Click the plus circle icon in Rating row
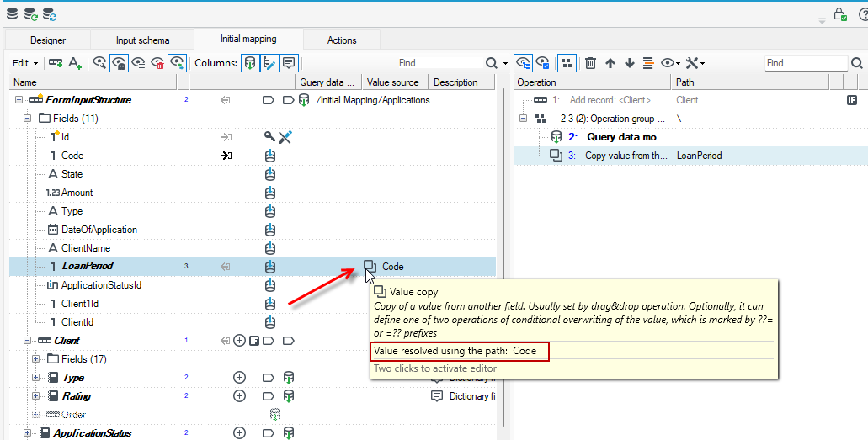 (239, 396)
